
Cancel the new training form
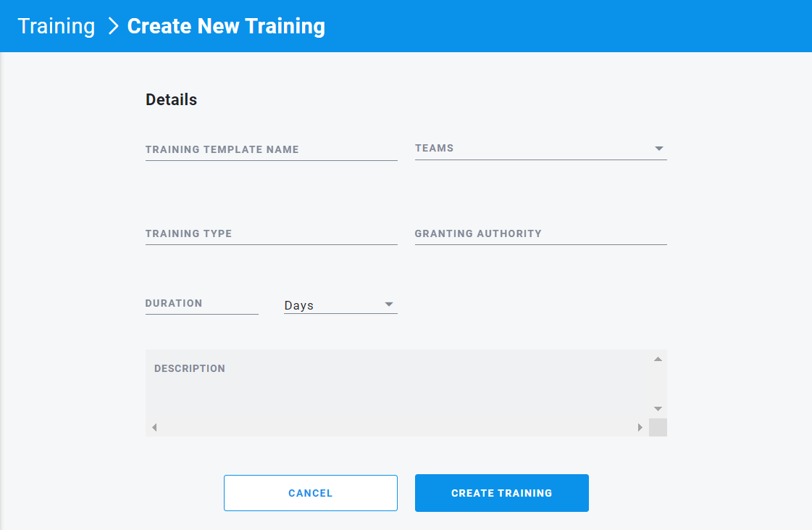[x=311, y=493]
